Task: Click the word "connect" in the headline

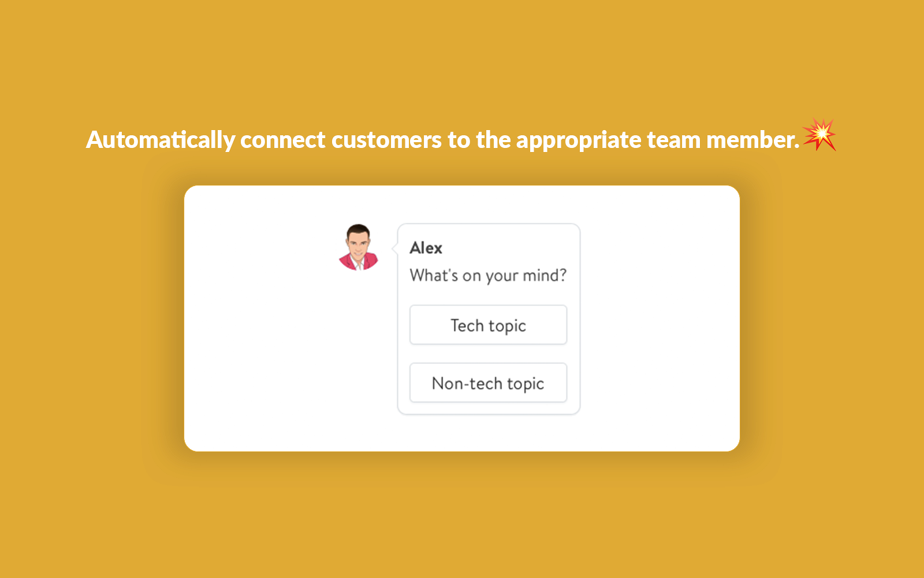Action: coord(283,140)
